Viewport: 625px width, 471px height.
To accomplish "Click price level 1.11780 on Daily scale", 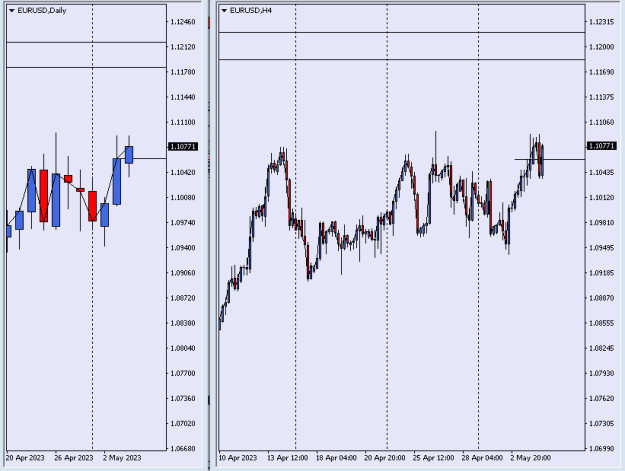I will pos(183,72).
